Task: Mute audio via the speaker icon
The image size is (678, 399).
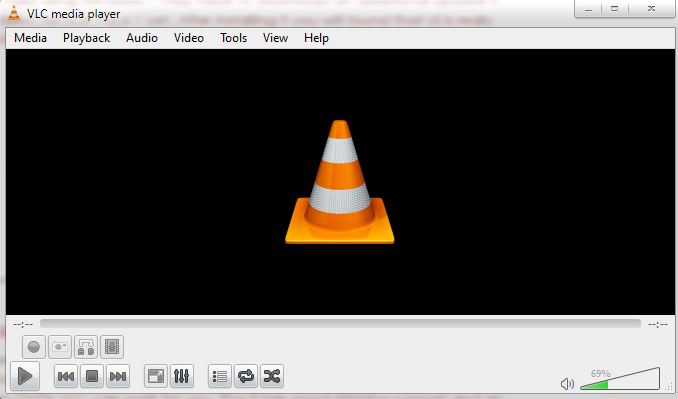Action: [567, 383]
